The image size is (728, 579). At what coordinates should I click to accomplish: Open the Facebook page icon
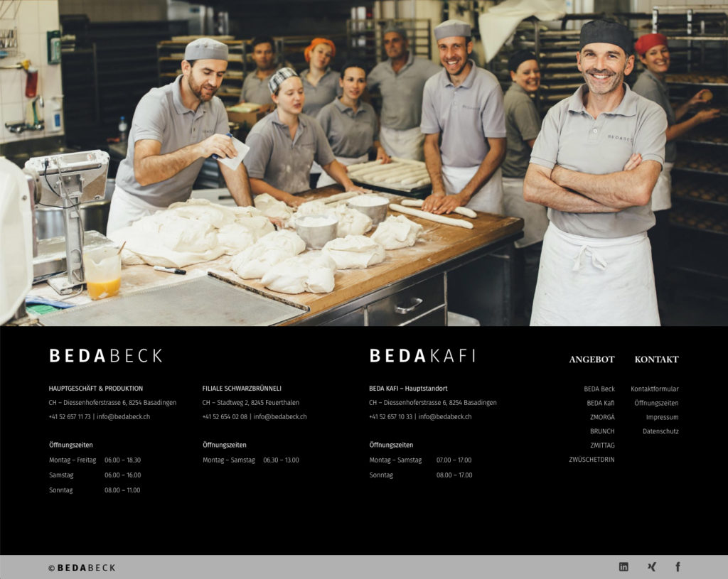tap(678, 567)
